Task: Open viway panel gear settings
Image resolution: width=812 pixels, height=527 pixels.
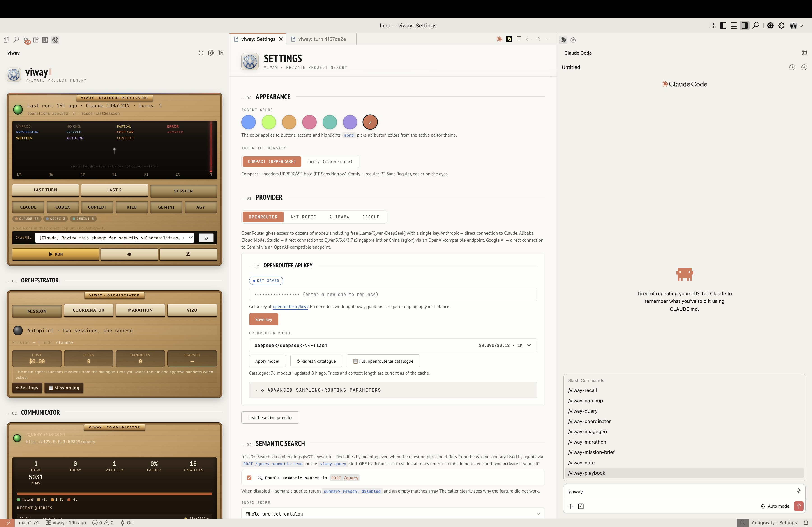Action: coord(211,53)
